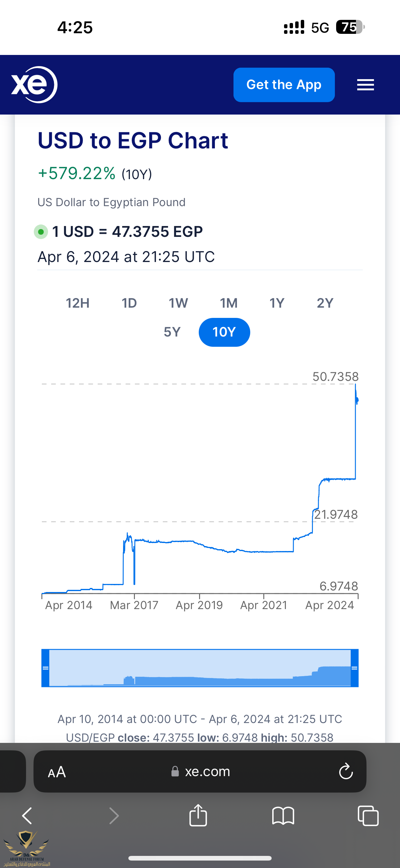Viewport: 400px width, 868px height.
Task: Switch chart to 1D range
Action: (x=129, y=303)
